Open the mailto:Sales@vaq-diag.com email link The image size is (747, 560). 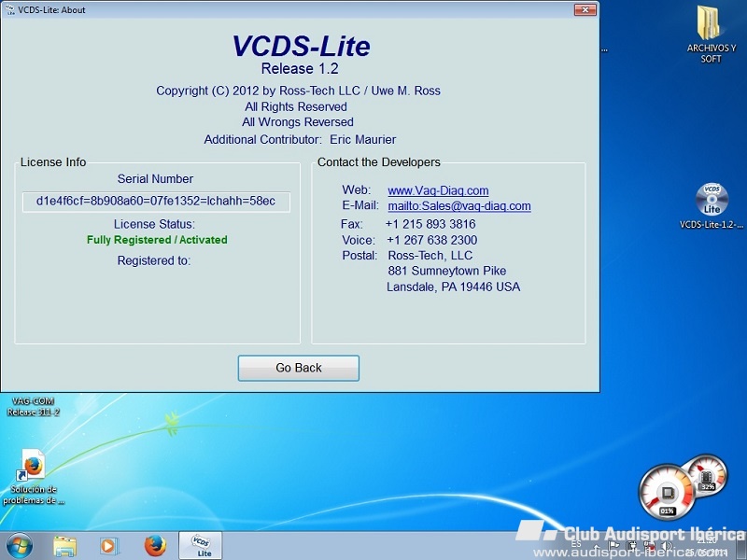[x=459, y=205]
